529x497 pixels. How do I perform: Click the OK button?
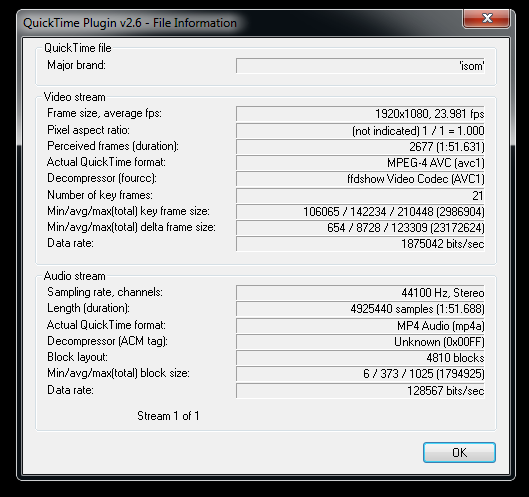click(459, 452)
